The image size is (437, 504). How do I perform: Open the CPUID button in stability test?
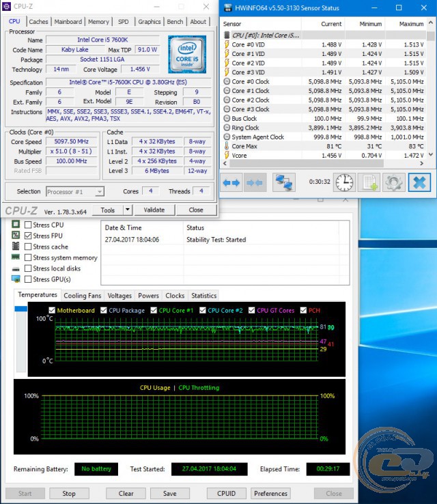(226, 493)
